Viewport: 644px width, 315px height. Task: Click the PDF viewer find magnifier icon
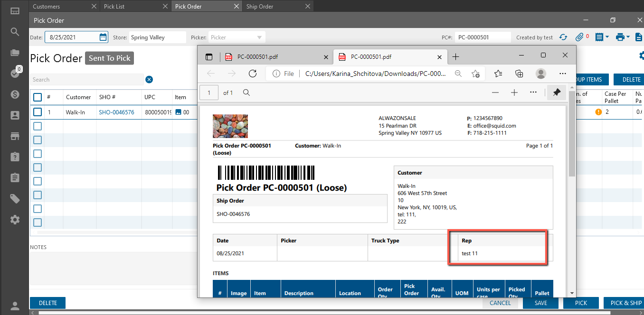point(246,93)
